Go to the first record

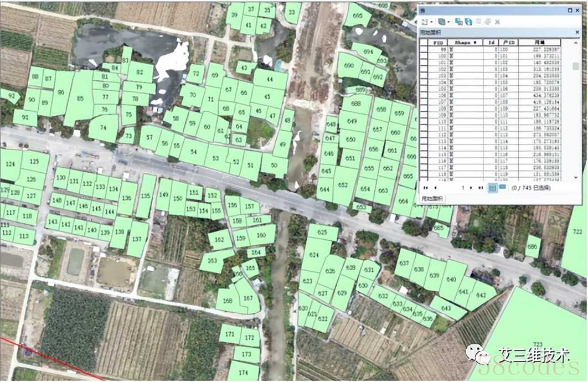[426, 188]
